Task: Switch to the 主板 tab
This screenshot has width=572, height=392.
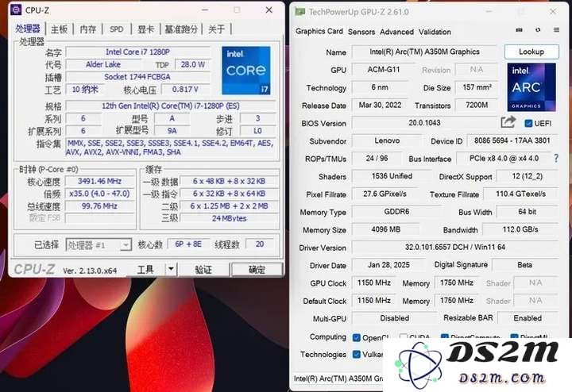Action: [59, 29]
